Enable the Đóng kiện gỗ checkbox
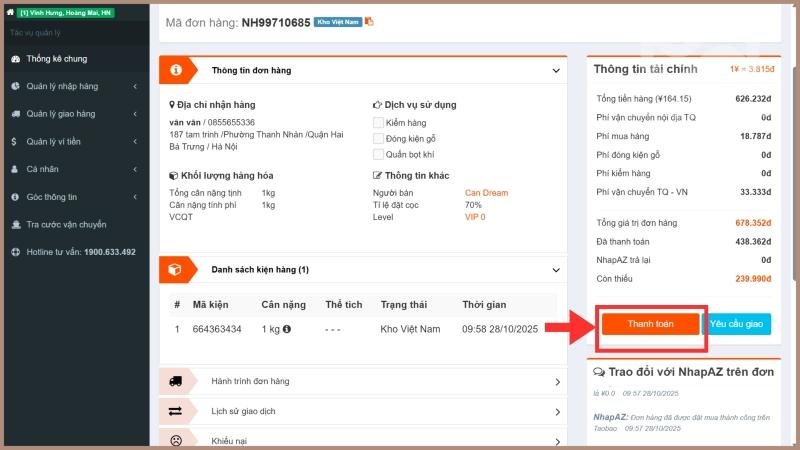Image resolution: width=800 pixels, height=450 pixels. click(x=378, y=138)
